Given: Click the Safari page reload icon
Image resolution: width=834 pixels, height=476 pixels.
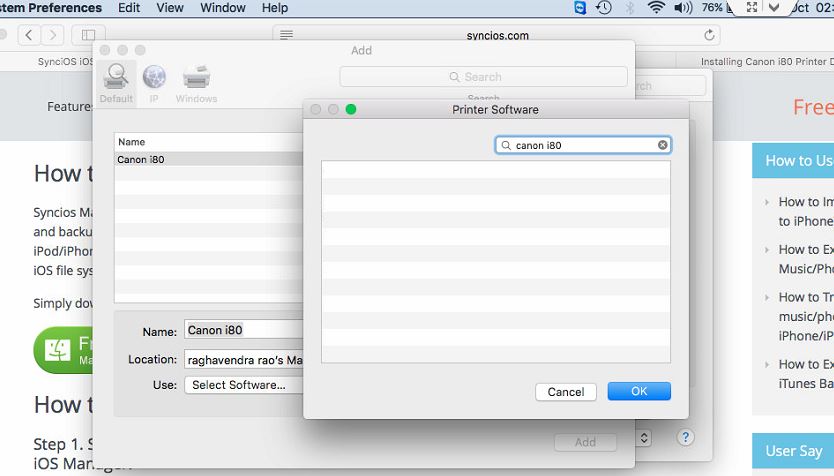Looking at the screenshot, I should coord(710,35).
